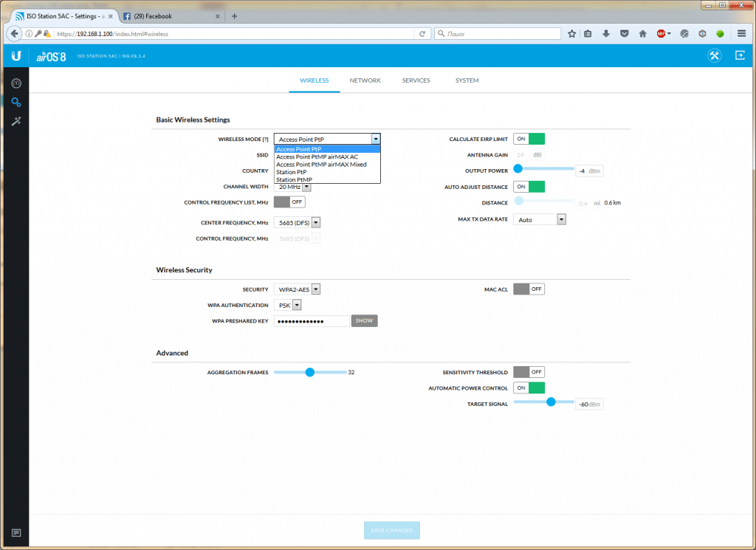
Task: Click the Ubiquiti logo icon
Action: tap(16, 56)
